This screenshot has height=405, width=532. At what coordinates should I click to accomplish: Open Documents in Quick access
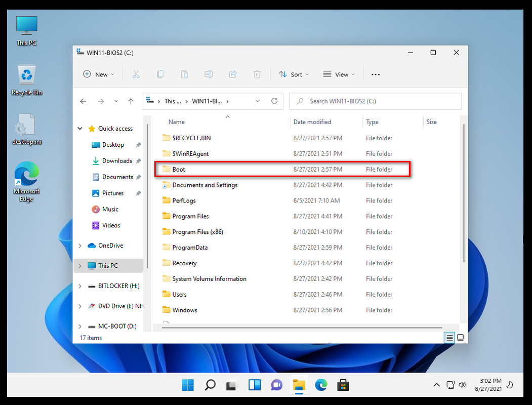pos(117,177)
